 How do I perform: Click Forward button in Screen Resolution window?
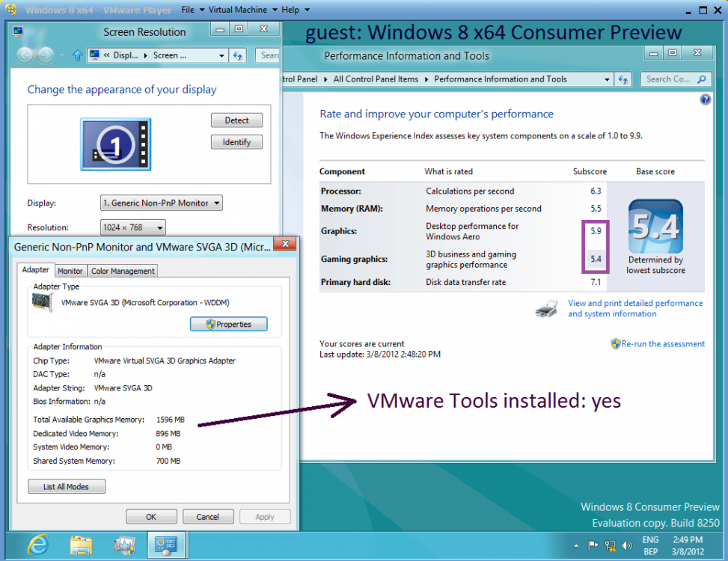point(46,55)
